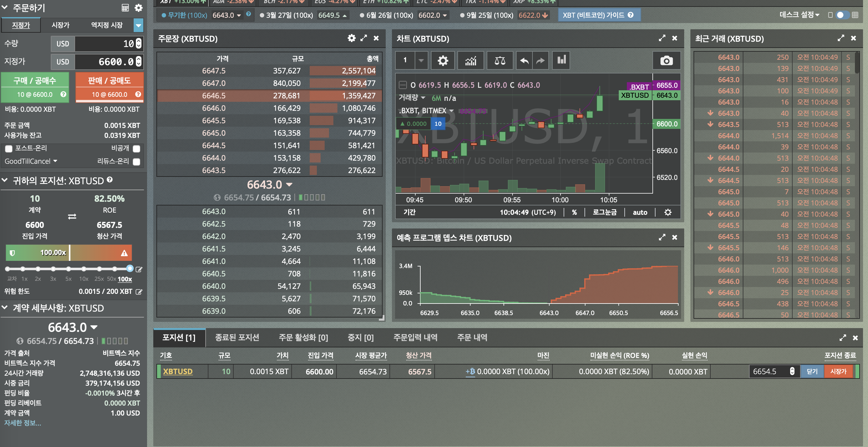Open the 주문 내역 tab
This screenshot has width=868, height=447.
(472, 337)
